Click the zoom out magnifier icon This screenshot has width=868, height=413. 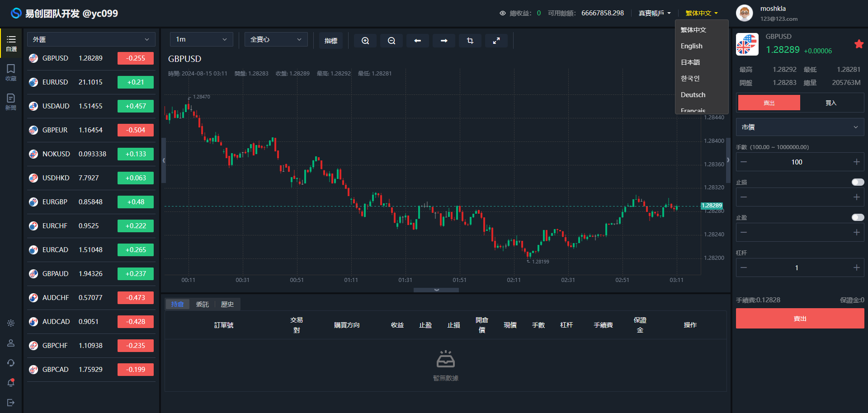pyautogui.click(x=392, y=41)
